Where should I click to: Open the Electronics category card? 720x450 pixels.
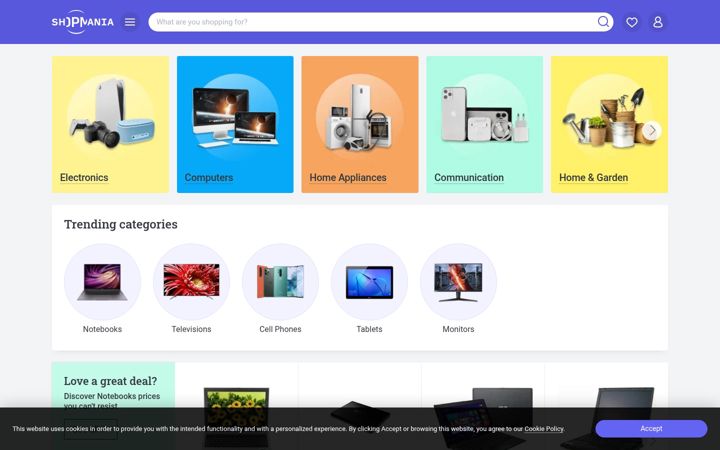point(110,124)
